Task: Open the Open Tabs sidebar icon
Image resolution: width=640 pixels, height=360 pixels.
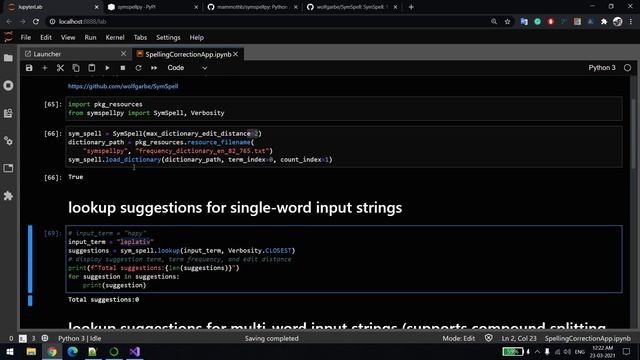Action: (8, 168)
